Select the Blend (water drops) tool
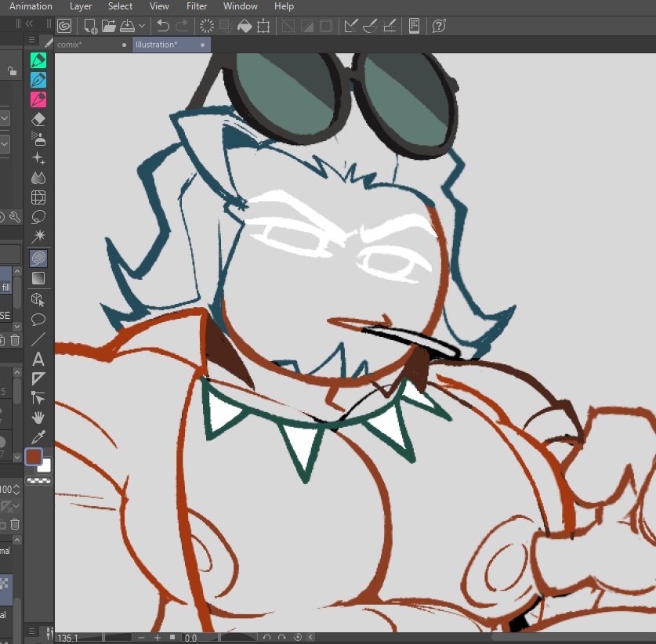 point(38,178)
